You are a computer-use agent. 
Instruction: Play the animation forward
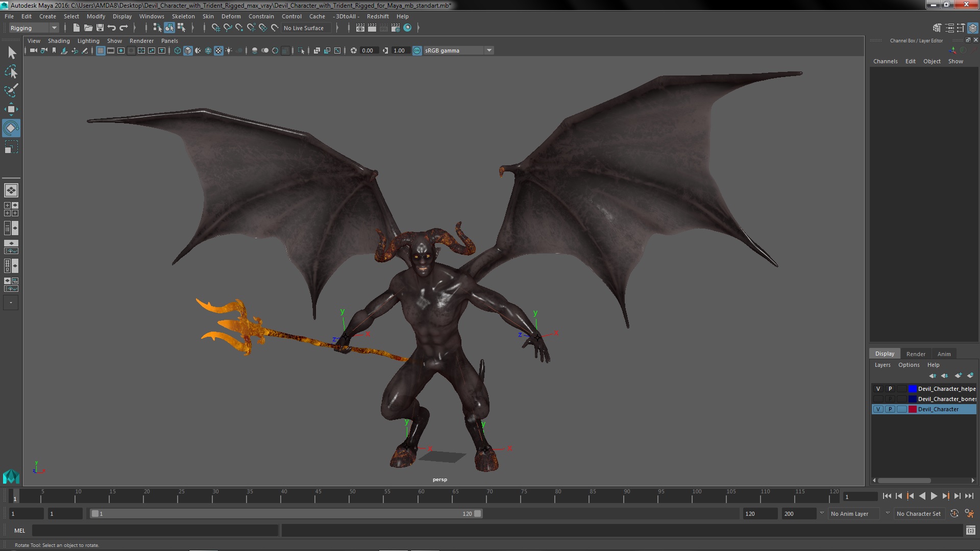[x=934, y=496]
